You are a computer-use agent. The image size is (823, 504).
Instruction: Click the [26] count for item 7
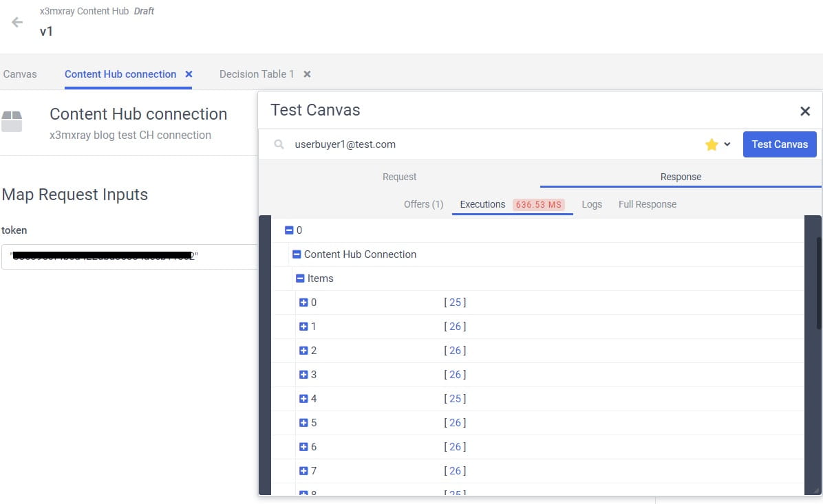455,471
